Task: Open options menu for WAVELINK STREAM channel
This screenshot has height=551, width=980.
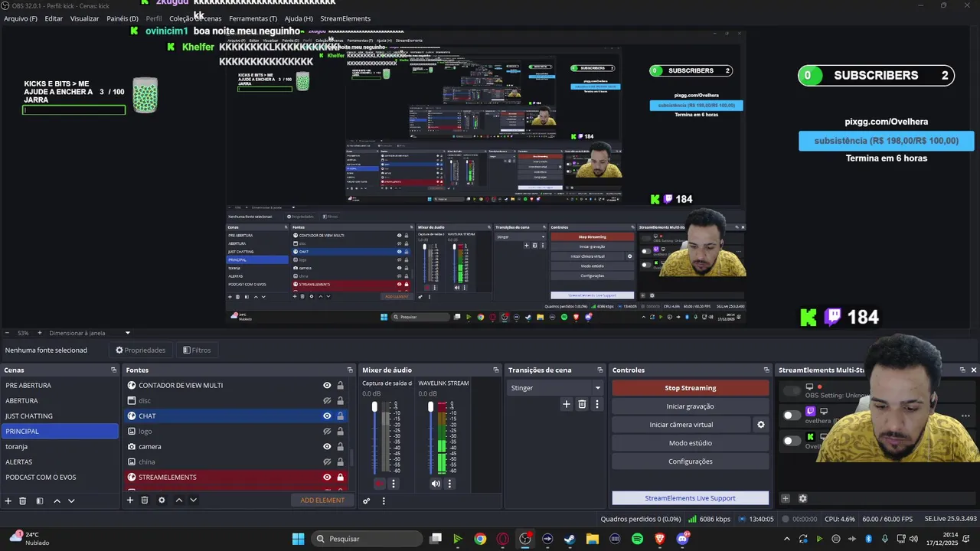Action: click(x=449, y=484)
